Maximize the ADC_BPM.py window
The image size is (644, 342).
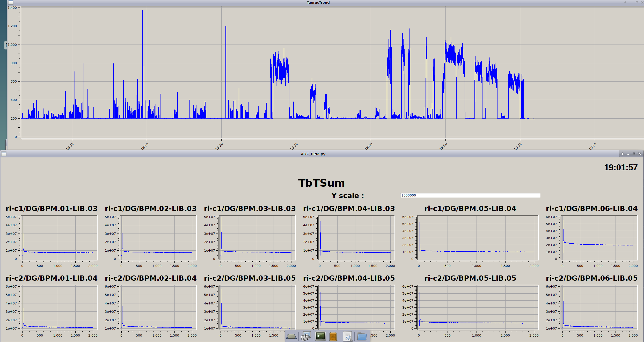(x=634, y=154)
